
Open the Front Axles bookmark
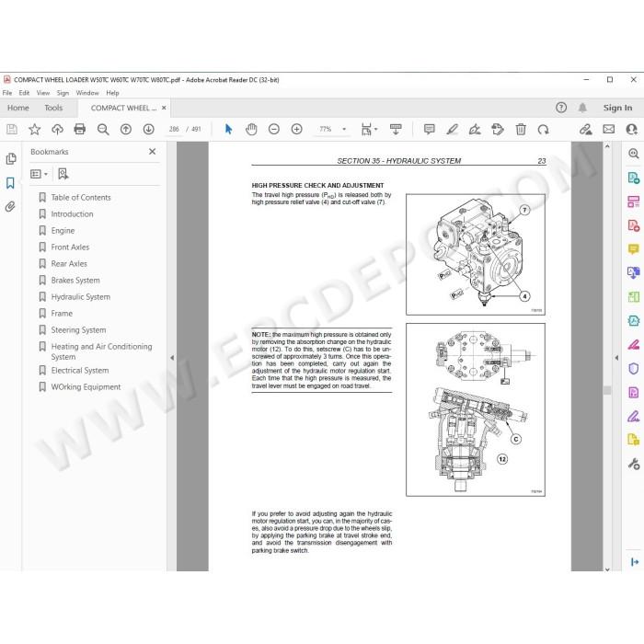coord(70,247)
